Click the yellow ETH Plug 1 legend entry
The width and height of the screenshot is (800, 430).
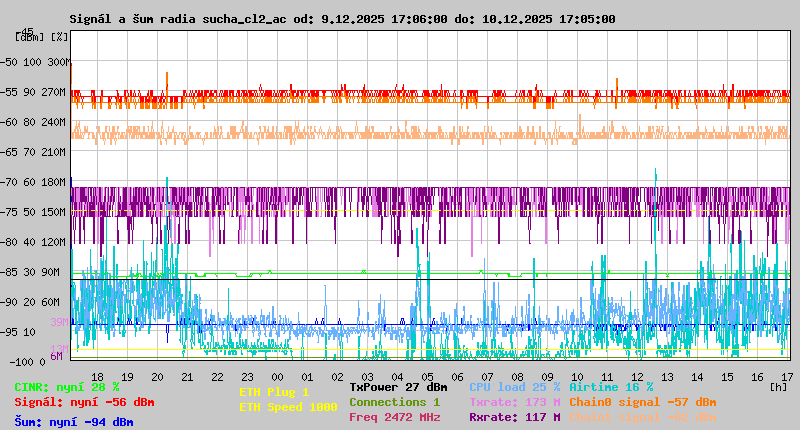pos(274,393)
